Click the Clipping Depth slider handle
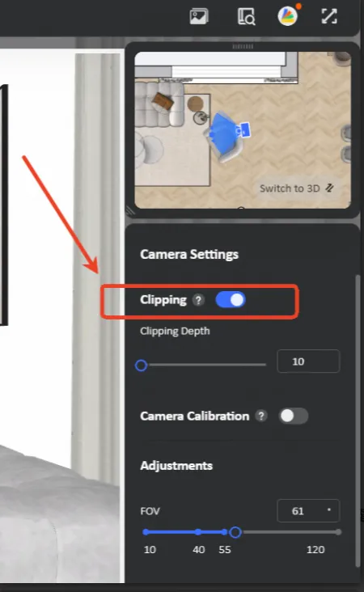Image resolution: width=364 pixels, height=592 pixels. [142, 365]
